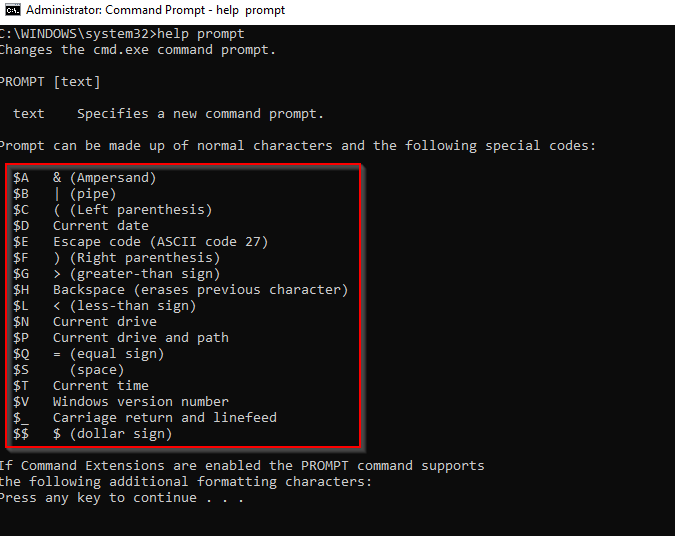
Task: Click the Command Prompt icon in title bar
Action: (10, 10)
